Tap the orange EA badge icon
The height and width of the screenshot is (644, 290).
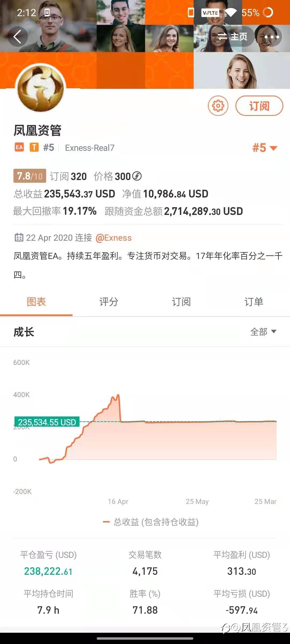coord(19,147)
